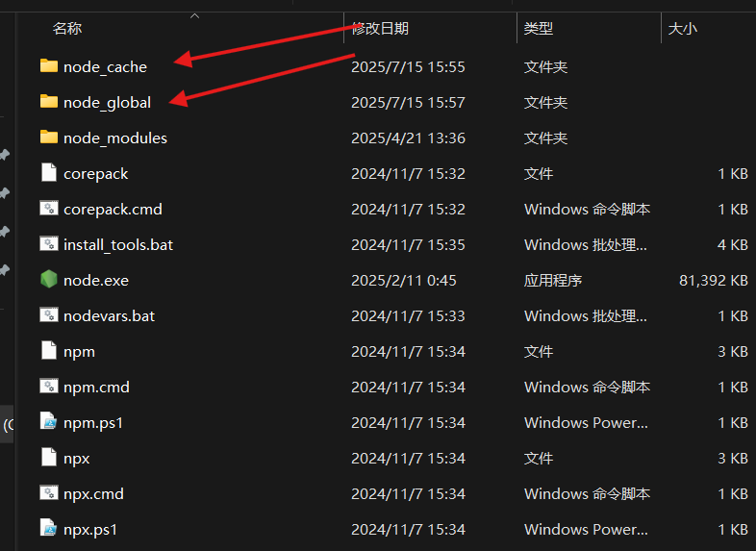Click the date 2025/7/15 15:57
This screenshot has height=551, width=756.
(x=408, y=102)
